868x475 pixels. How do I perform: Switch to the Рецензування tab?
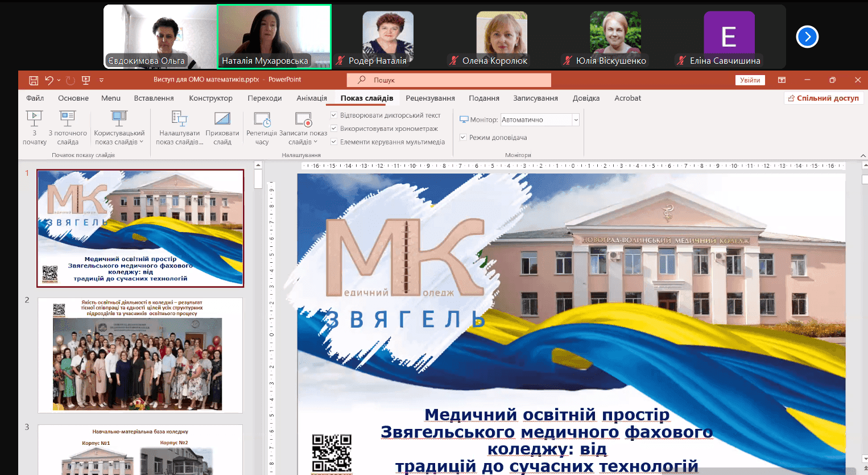pos(430,98)
